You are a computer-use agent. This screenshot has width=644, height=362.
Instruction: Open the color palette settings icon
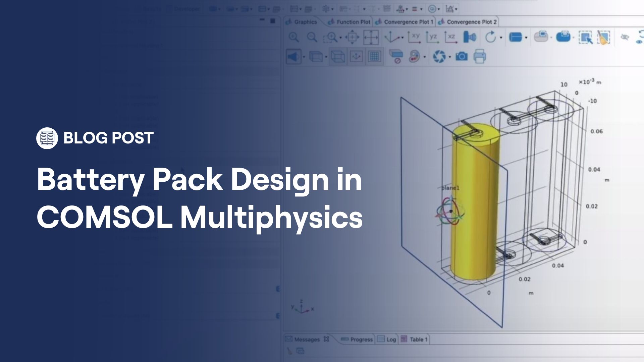tap(414, 56)
